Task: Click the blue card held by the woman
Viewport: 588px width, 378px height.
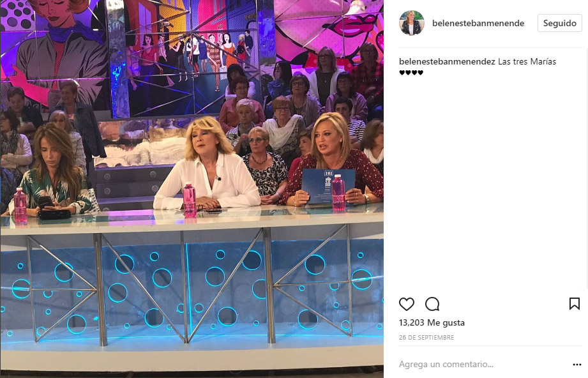Action: (328, 186)
